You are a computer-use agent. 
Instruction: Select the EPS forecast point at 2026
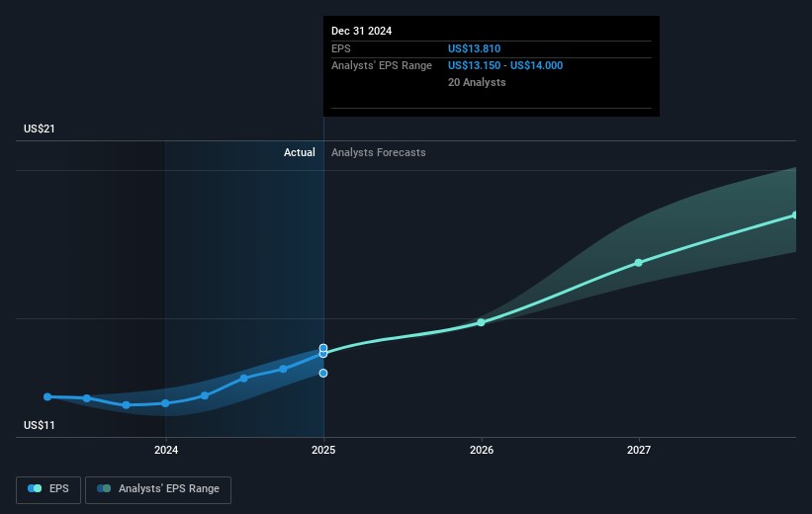481,322
